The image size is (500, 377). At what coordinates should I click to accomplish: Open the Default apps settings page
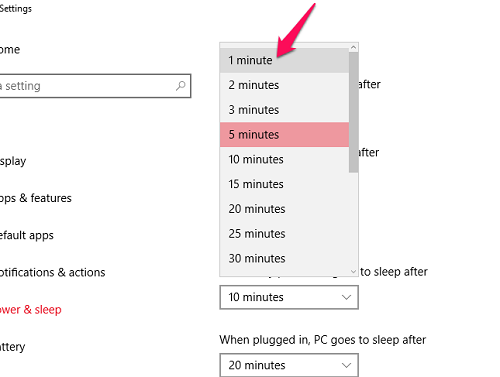[27, 235]
